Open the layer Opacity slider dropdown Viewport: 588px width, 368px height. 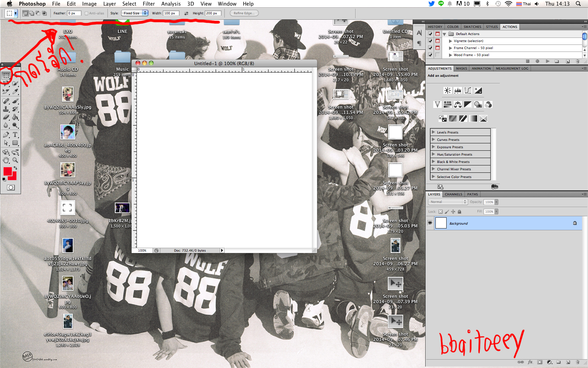[496, 202]
